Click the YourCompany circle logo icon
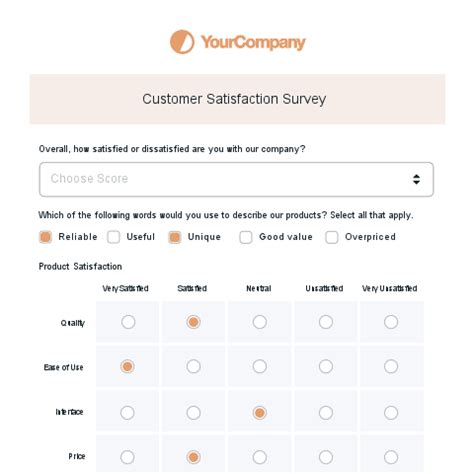The height and width of the screenshot is (474, 474). point(182,42)
